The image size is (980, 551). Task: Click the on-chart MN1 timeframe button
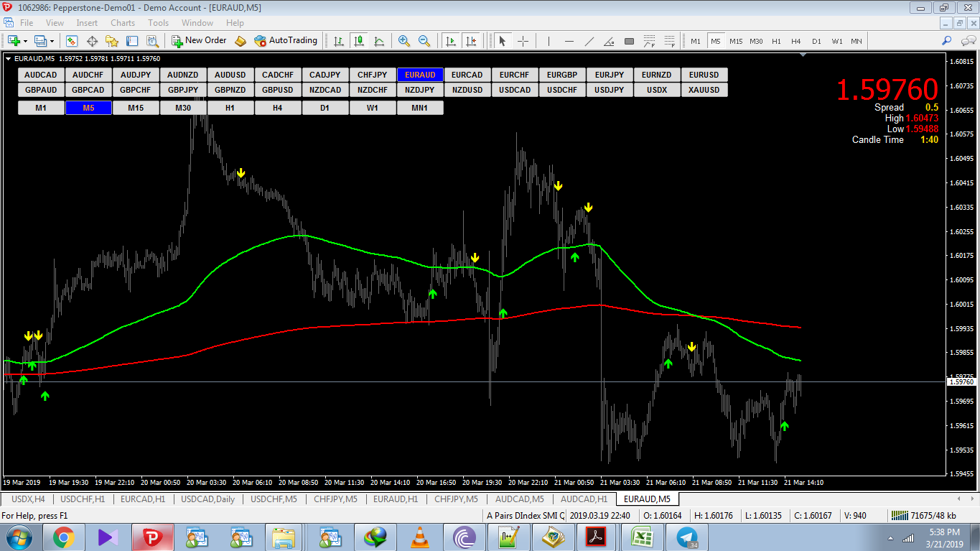420,108
